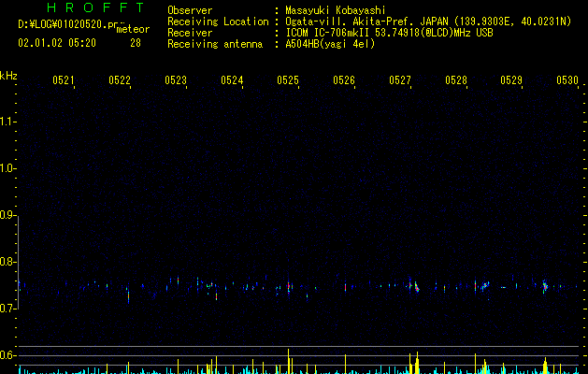Select the Ogata-vill. Akita-Pref. JAPAN location text
Screen dimensions: 588x374
coord(428,22)
